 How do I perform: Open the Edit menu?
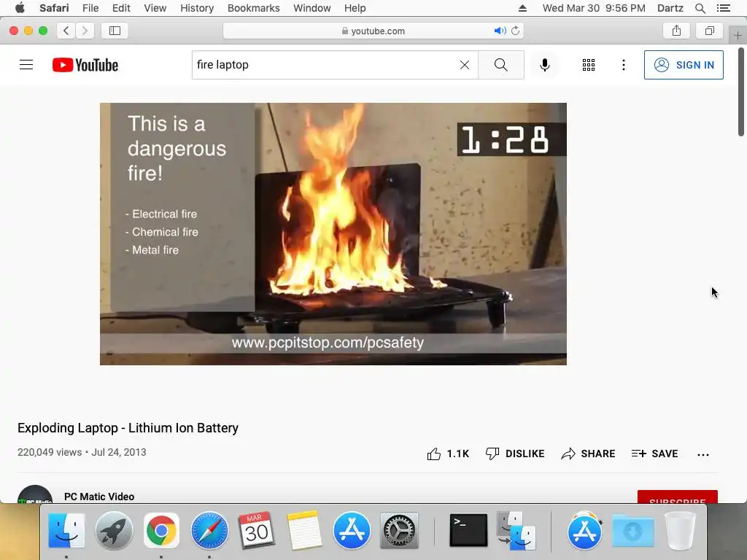tap(121, 8)
